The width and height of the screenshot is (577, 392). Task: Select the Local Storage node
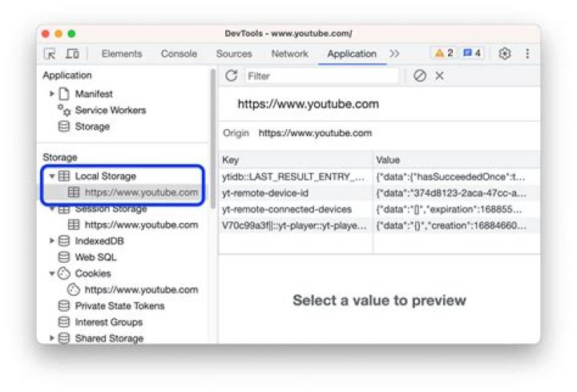click(106, 176)
